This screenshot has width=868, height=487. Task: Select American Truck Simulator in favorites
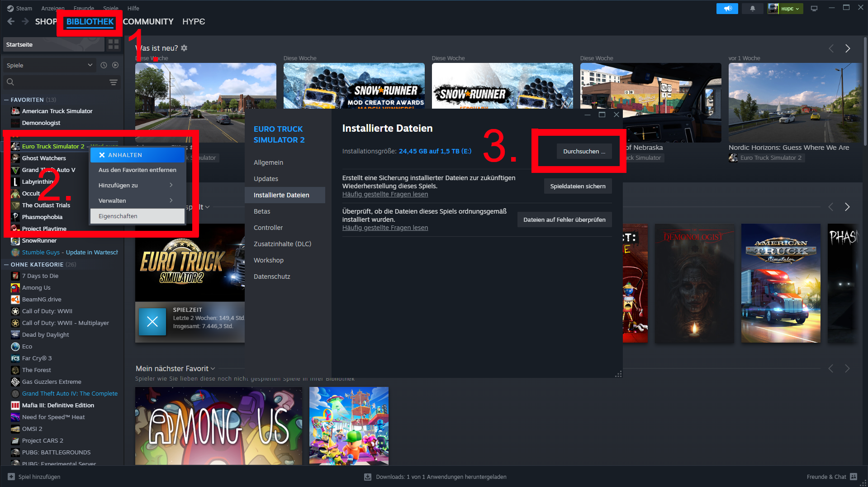pyautogui.click(x=57, y=111)
